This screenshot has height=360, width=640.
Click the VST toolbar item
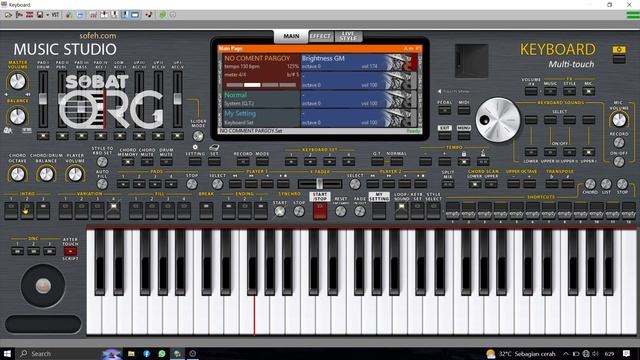click(55, 15)
